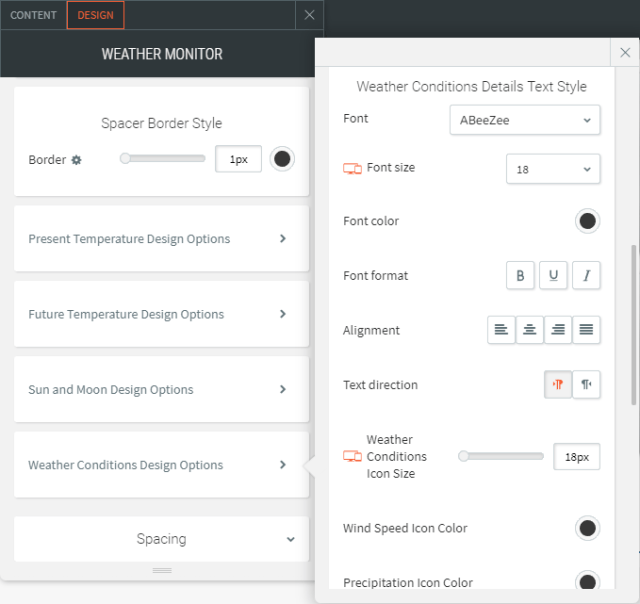This screenshot has width=640, height=604.
Task: Click the Border settings gear icon
Action: (76, 160)
